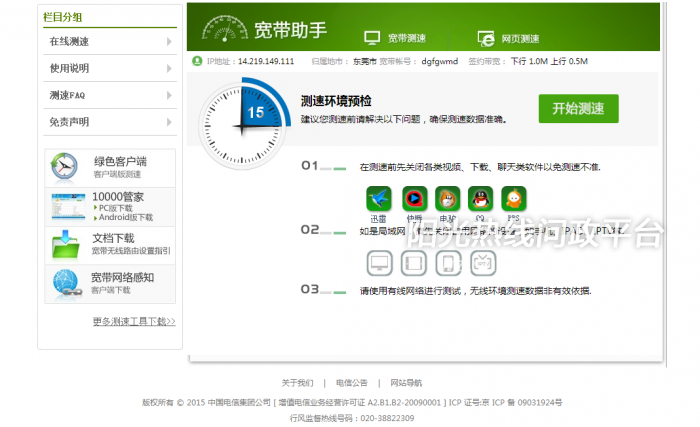
Task: Click the IPTV television device icon
Action: tap(482, 263)
